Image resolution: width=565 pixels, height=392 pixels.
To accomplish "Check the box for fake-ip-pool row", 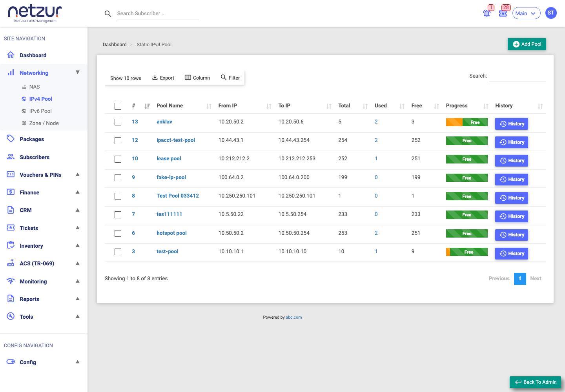I will [118, 178].
